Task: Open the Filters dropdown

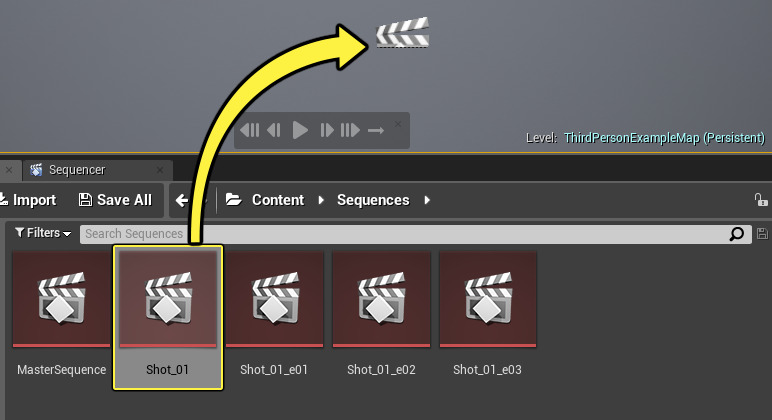Action: click(43, 233)
